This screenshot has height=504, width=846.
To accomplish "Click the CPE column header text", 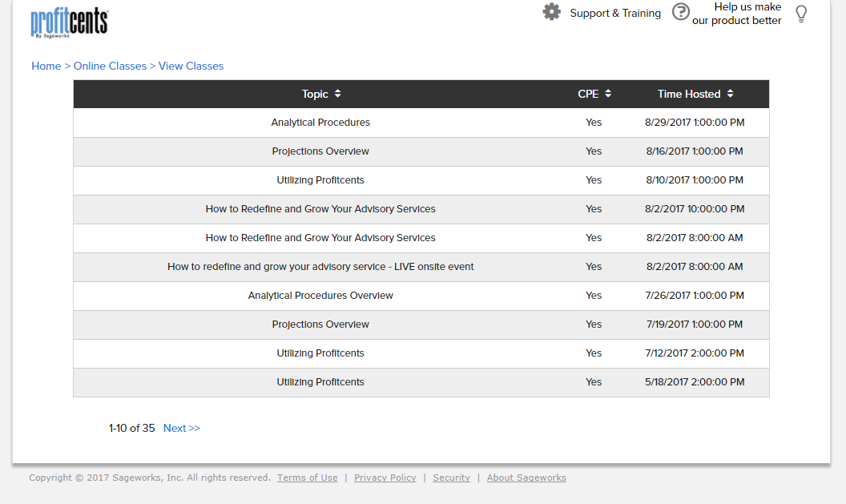I will click(588, 94).
